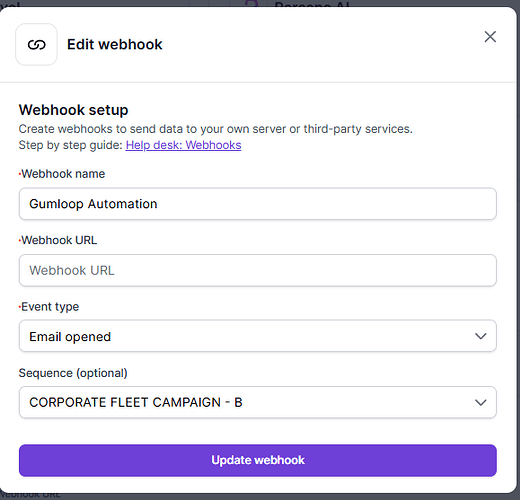Expand Event type using its chevron arrow

tap(480, 336)
